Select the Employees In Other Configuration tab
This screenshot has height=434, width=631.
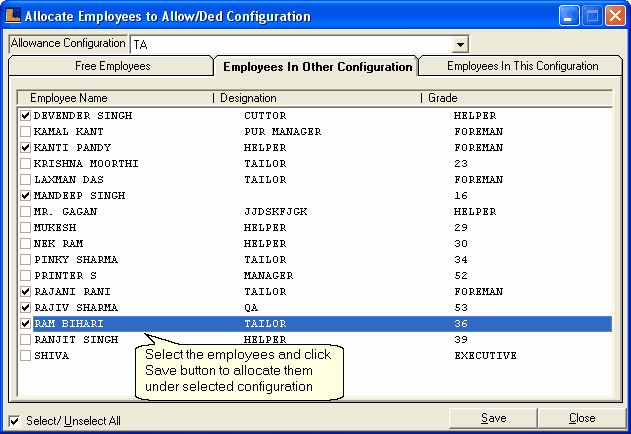point(317,67)
